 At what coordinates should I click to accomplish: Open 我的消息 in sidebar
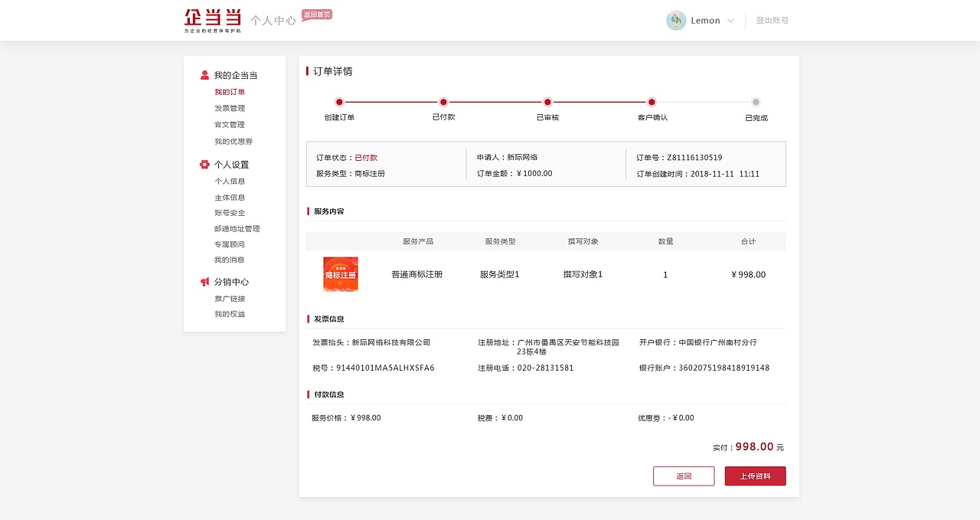[x=230, y=260]
